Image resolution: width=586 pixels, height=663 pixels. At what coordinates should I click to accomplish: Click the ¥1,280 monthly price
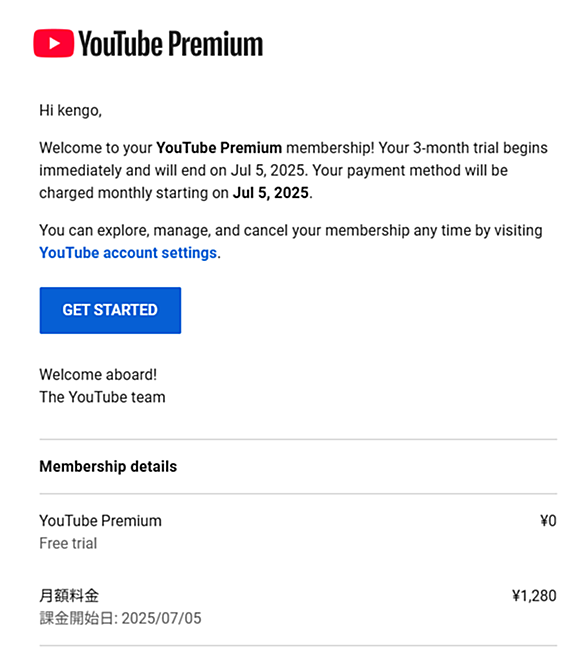pos(534,596)
